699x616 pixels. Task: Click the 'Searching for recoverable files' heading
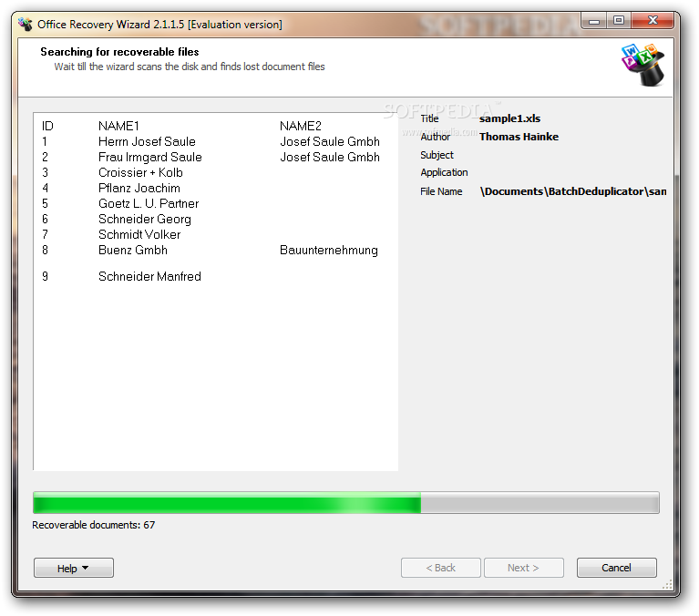pyautogui.click(x=119, y=52)
